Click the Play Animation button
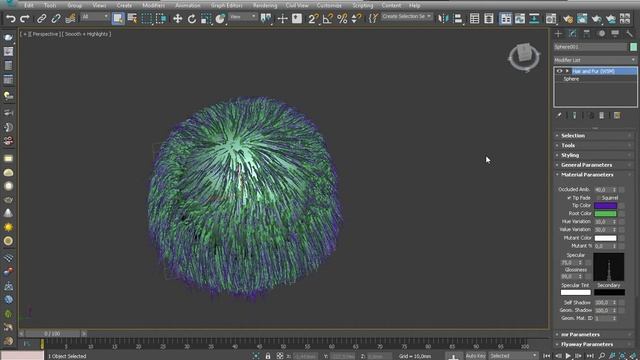Screen dimensions: 640x360 (568, 356)
